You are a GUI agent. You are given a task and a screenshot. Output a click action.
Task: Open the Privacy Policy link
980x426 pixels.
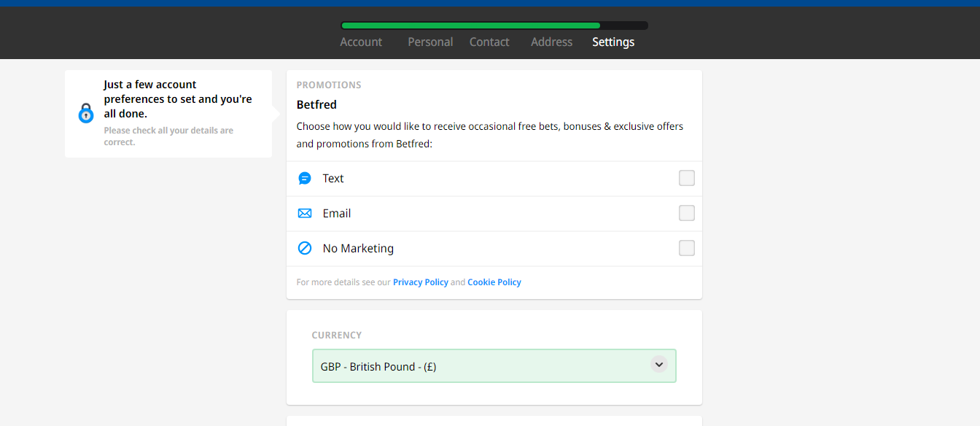coord(421,282)
